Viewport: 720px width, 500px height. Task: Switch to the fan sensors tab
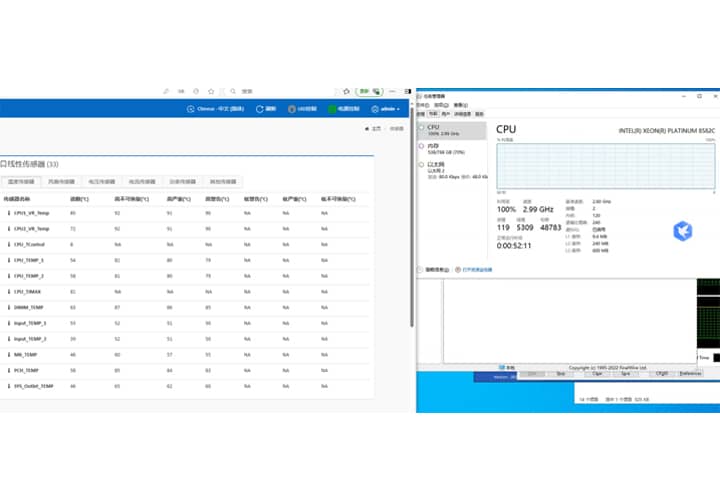[60, 182]
